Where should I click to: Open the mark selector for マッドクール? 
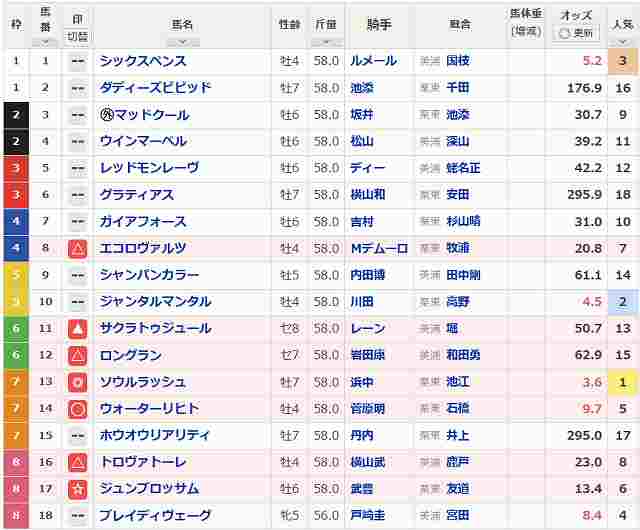tap(78, 115)
